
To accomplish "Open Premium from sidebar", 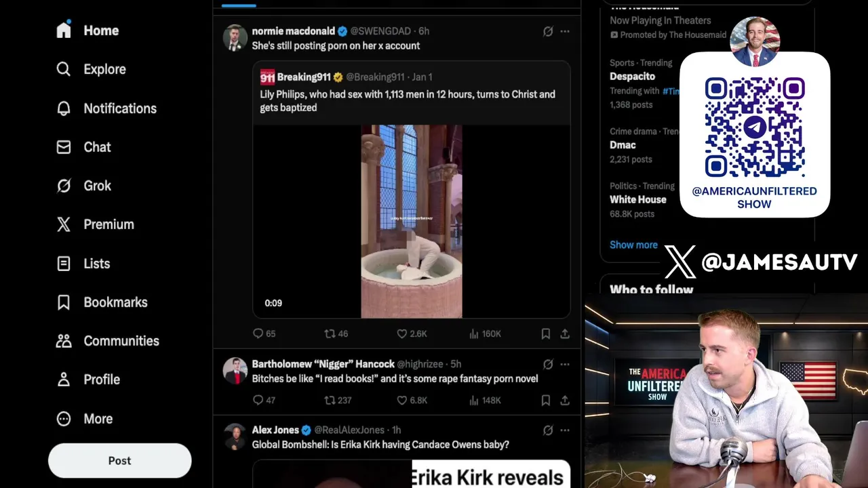I will click(x=95, y=224).
